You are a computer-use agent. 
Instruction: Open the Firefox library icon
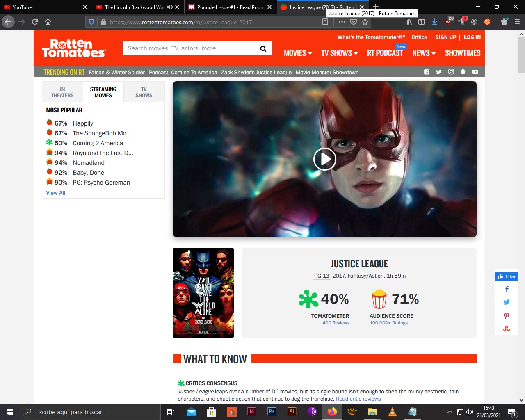pyautogui.click(x=409, y=22)
